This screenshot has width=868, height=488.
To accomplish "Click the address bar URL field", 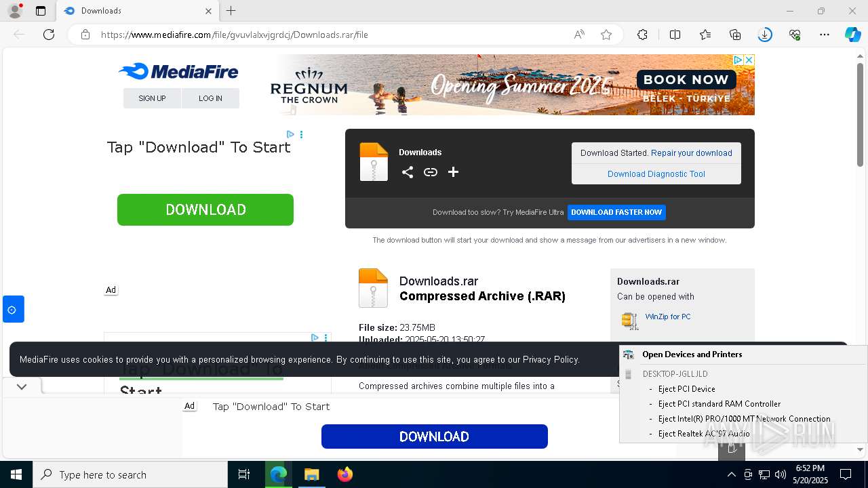I will (332, 35).
